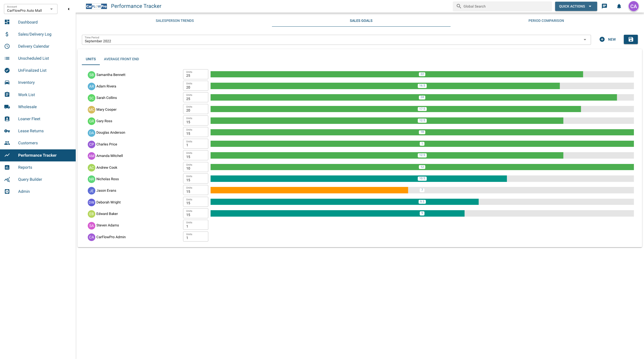Click the chat messages icon
Viewport: 644px width, 359px height.
[604, 6]
